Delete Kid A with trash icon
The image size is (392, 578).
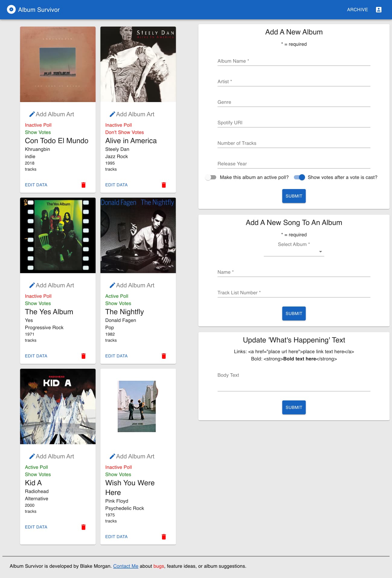click(x=83, y=527)
